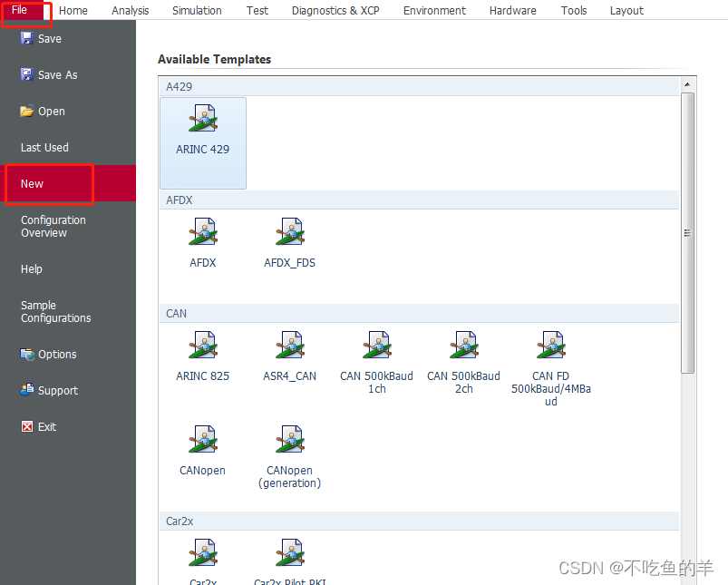Choose New in the sidebar
Image resolution: width=728 pixels, height=585 pixels.
click(68, 183)
